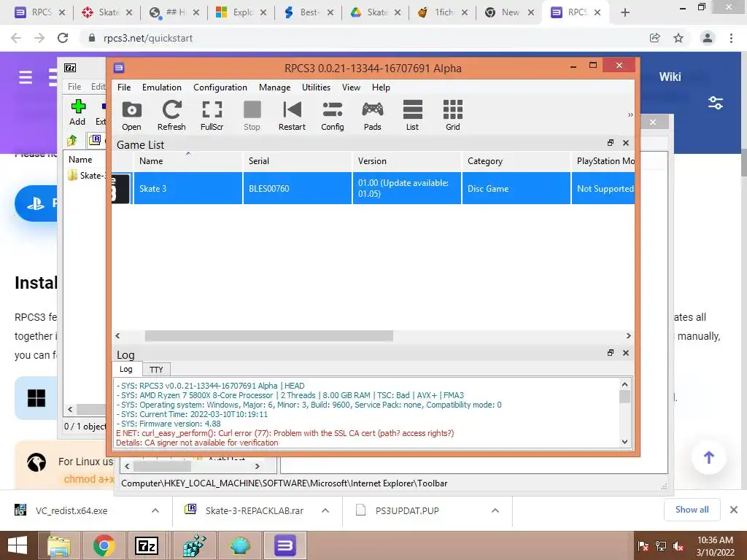Expand options for VC_redist.x64.exe download
This screenshot has width=747, height=560.
[155, 510]
